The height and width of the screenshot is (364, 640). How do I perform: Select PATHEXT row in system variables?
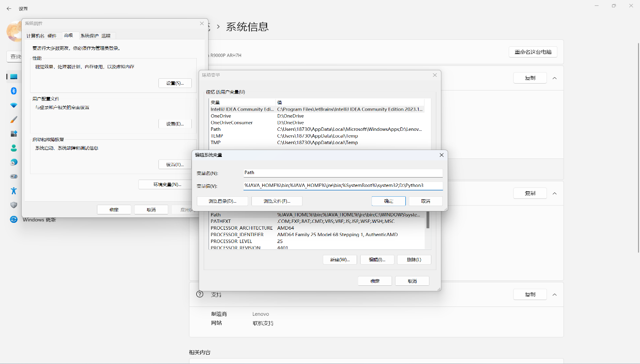click(x=317, y=221)
